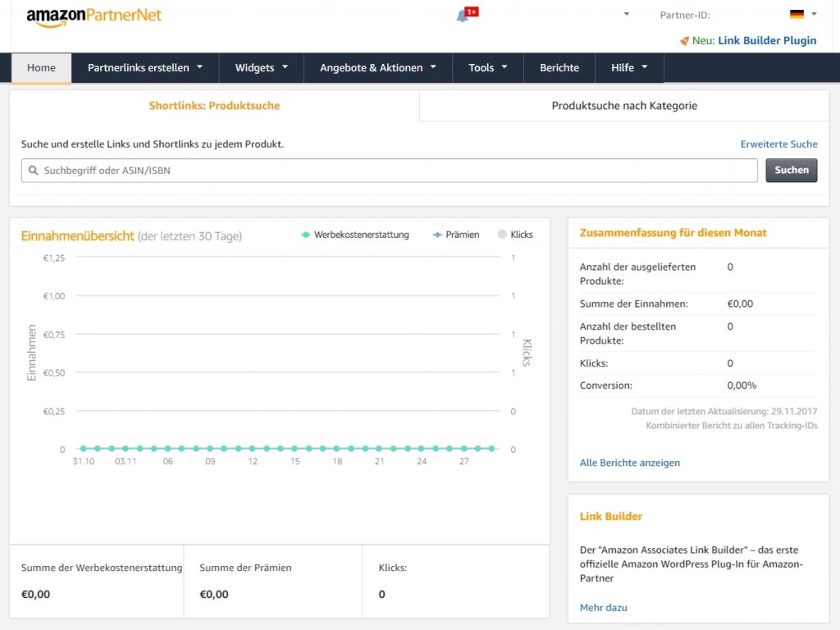840x630 pixels.
Task: Expand Angebote & Aktionen menu
Action: point(377,67)
